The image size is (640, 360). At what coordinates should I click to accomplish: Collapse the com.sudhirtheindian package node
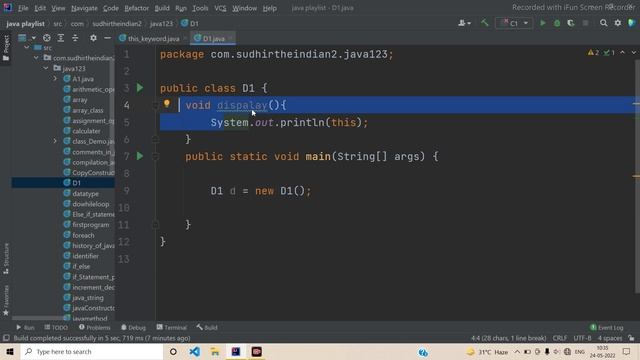coord(36,58)
